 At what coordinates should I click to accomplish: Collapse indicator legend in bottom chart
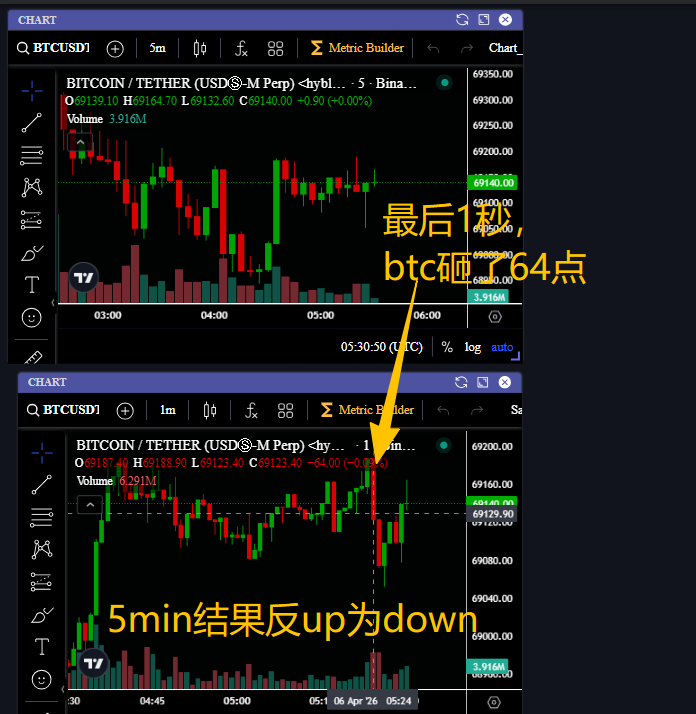(90, 505)
